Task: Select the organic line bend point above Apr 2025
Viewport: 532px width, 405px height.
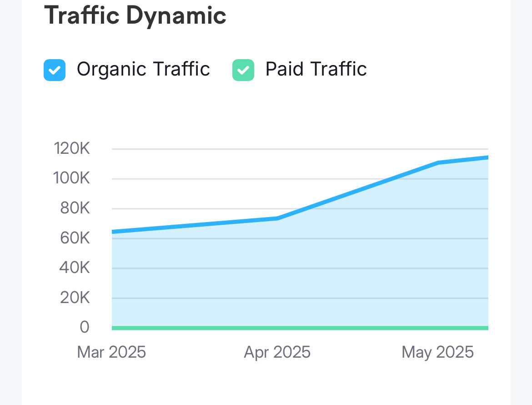Action: pos(277,218)
